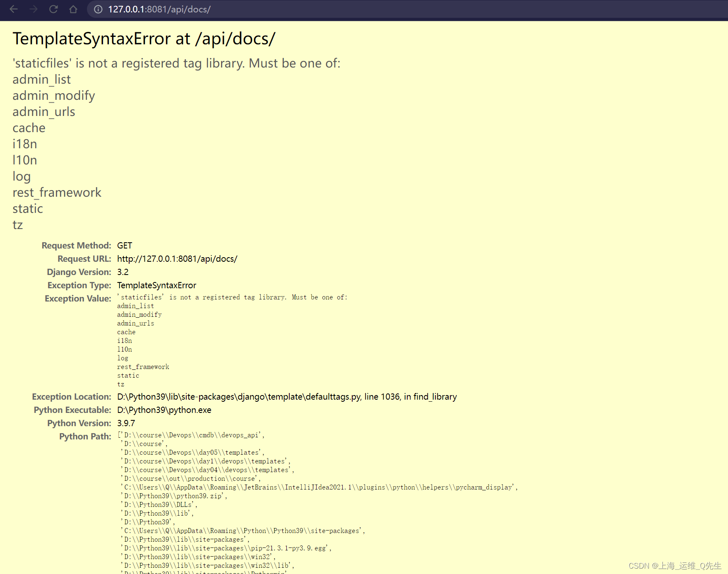728x574 pixels.
Task: Open the browser home page
Action: click(73, 9)
